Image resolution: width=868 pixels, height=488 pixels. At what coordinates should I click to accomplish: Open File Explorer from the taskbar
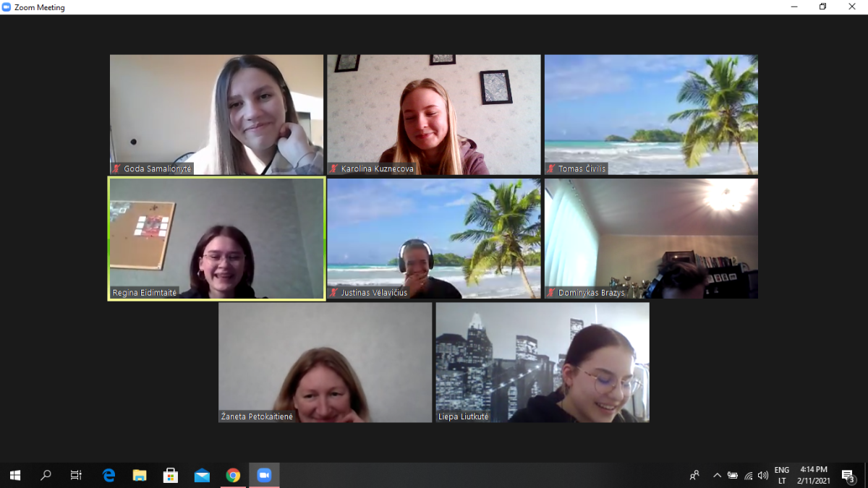tap(140, 475)
